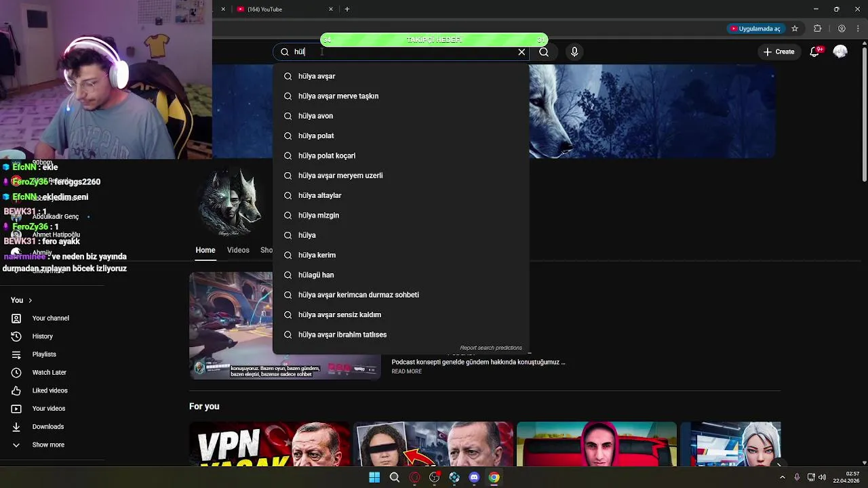868x488 pixels.
Task: Open Windows taskbar search
Action: tap(395, 477)
